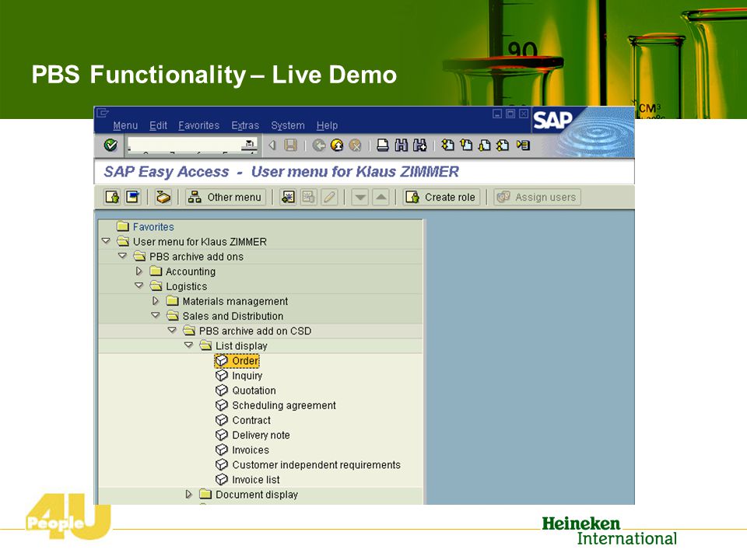
Task: Click the Other menu button
Action: pyautogui.click(x=226, y=197)
